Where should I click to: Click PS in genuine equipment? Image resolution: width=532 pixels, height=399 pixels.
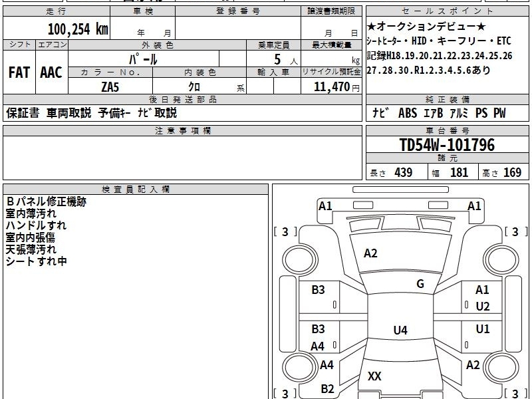481,113
